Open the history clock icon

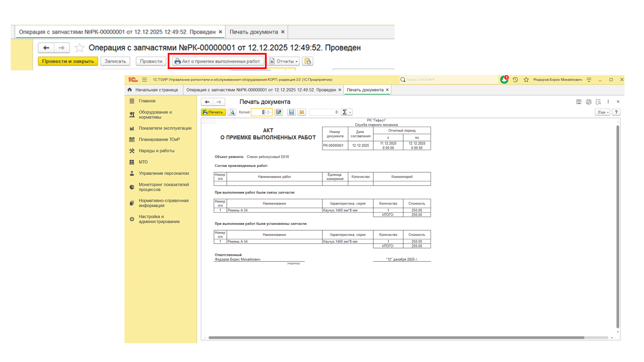coord(515,80)
